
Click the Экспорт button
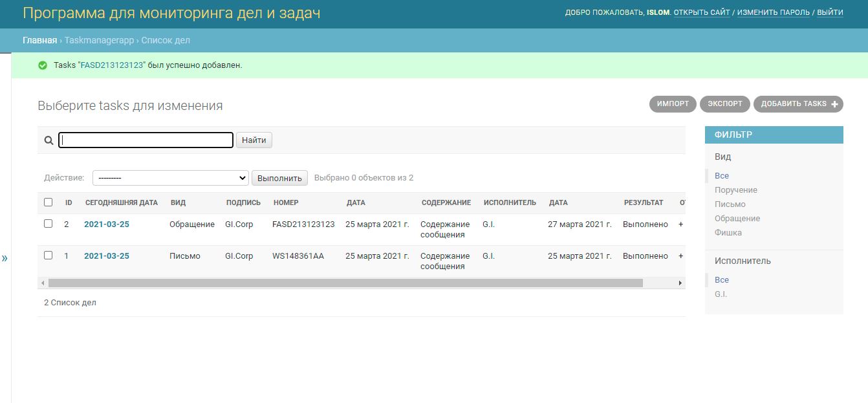pos(724,103)
